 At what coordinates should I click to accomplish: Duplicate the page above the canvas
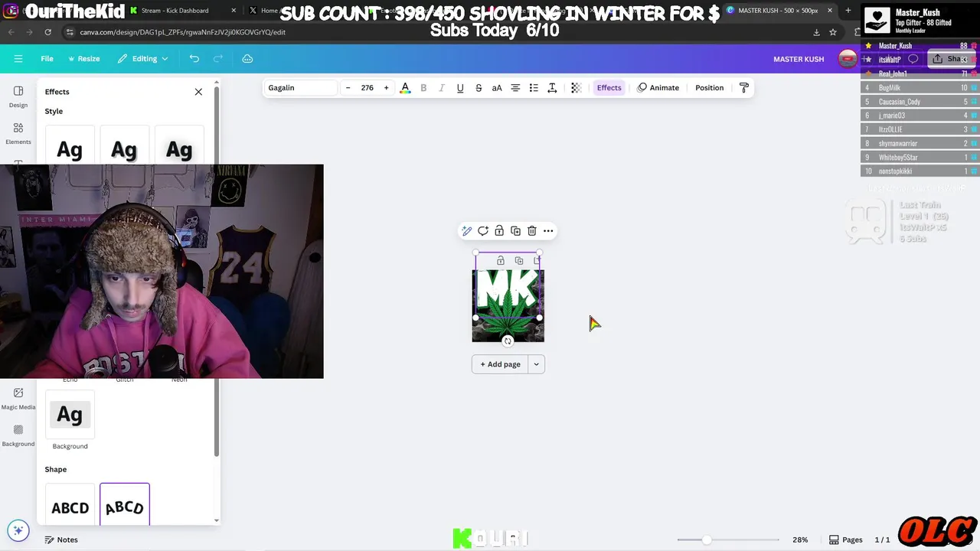tap(519, 261)
